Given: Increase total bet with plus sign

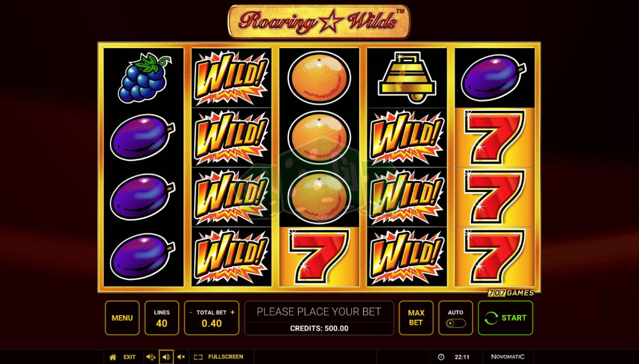Looking at the screenshot, I should 232,313.
